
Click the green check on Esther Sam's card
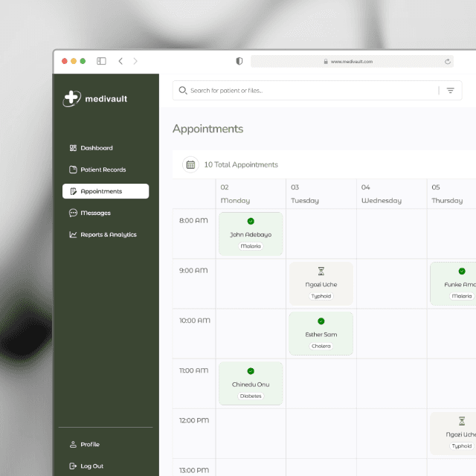click(321, 321)
